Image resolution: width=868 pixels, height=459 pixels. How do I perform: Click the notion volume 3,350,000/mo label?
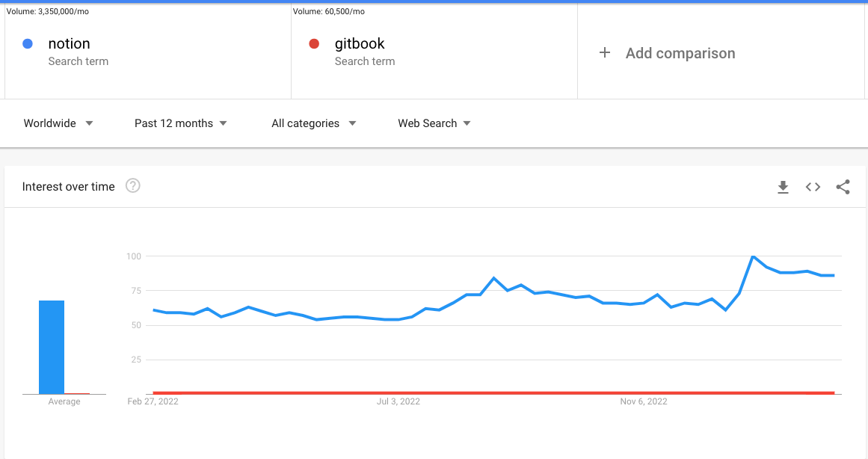[48, 12]
